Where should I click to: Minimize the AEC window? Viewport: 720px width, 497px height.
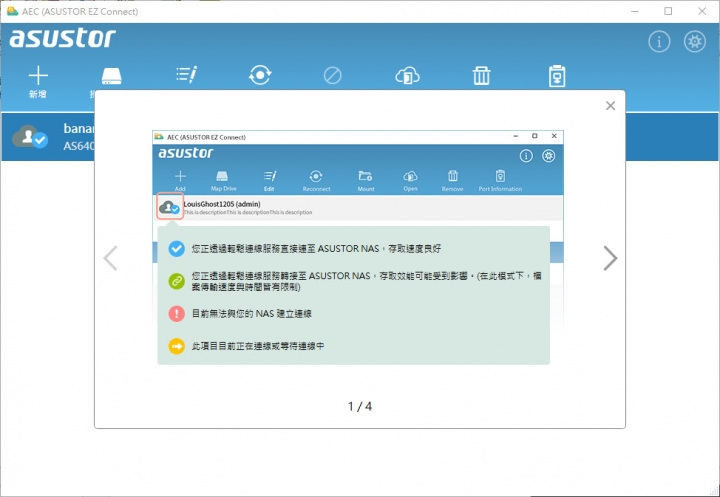click(635, 11)
